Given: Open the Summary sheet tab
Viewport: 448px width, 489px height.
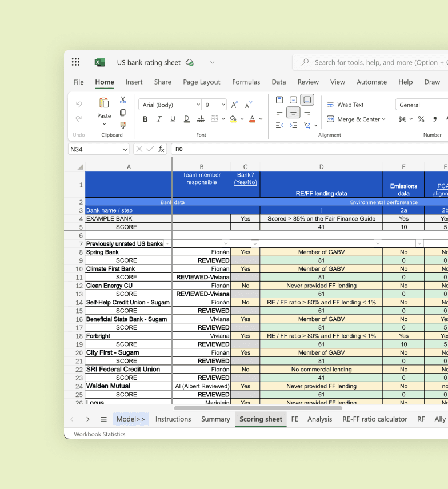Looking at the screenshot, I should click(x=215, y=419).
